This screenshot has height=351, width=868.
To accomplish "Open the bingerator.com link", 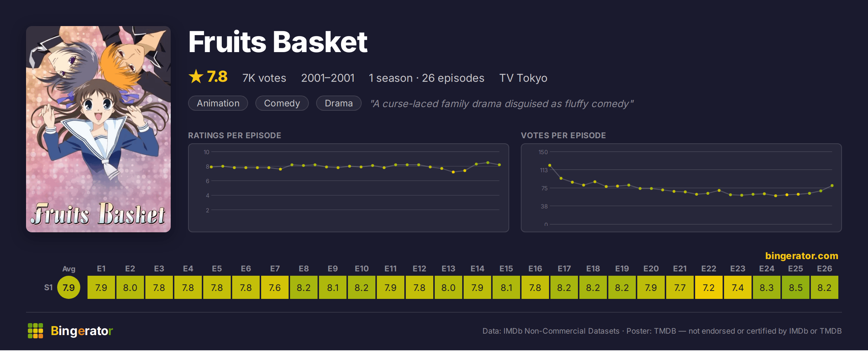I will click(x=801, y=256).
